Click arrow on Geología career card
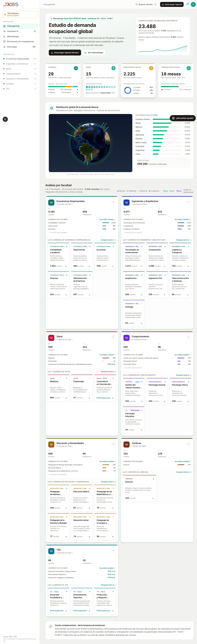197x644 pixels. (141, 323)
